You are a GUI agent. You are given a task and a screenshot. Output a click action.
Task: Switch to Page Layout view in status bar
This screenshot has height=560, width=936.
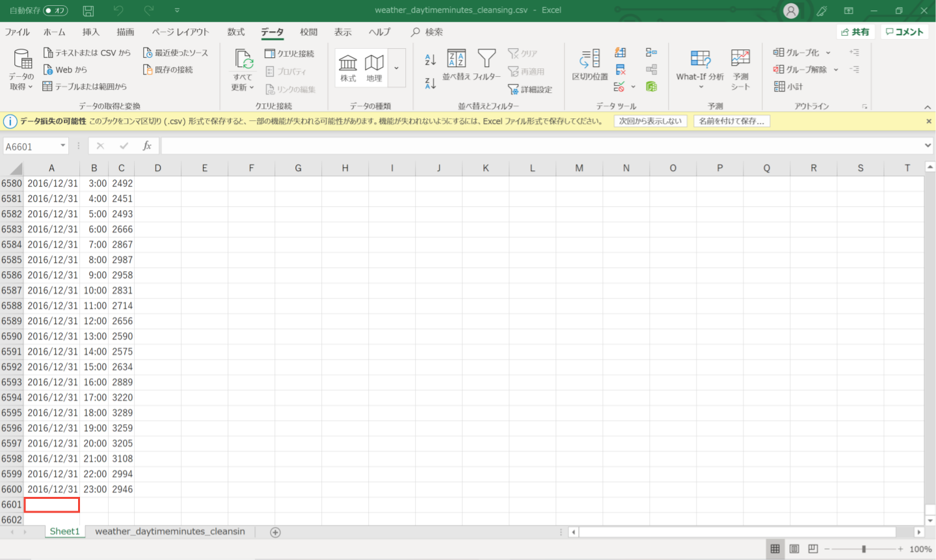[x=794, y=549]
